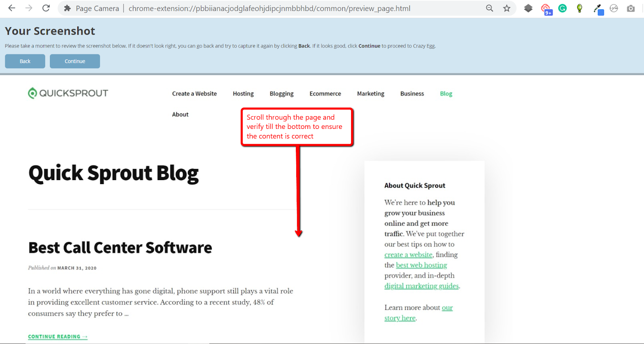The width and height of the screenshot is (644, 344).
Task: Open the 'digital marketing guides' link
Action: (421, 286)
